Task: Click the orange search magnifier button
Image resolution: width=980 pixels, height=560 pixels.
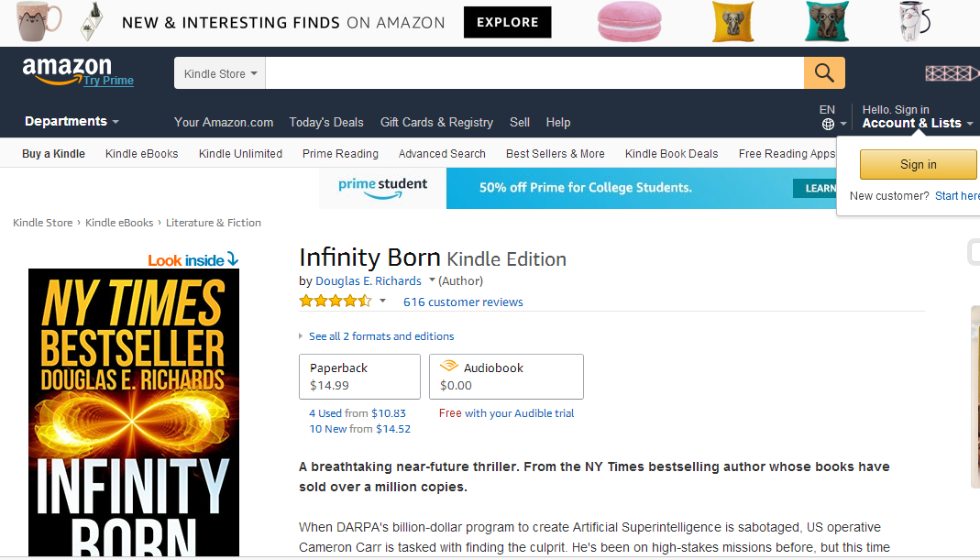Action: pyautogui.click(x=824, y=73)
